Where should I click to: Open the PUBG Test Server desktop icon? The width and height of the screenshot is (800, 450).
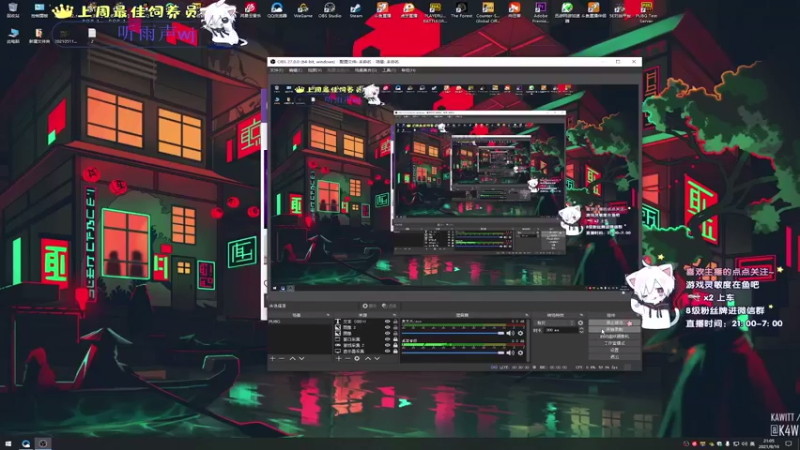click(646, 11)
